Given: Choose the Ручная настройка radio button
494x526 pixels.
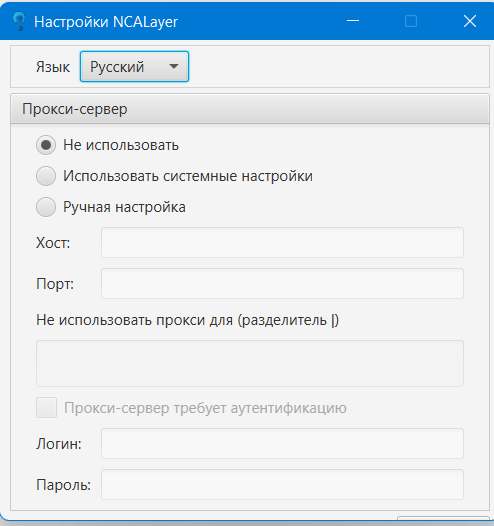Looking at the screenshot, I should click(46, 207).
